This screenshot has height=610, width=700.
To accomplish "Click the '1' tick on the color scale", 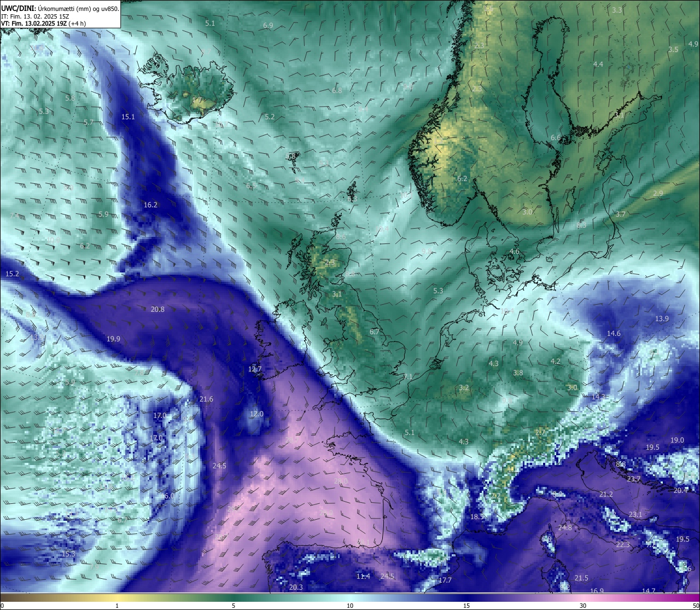I will [117, 606].
